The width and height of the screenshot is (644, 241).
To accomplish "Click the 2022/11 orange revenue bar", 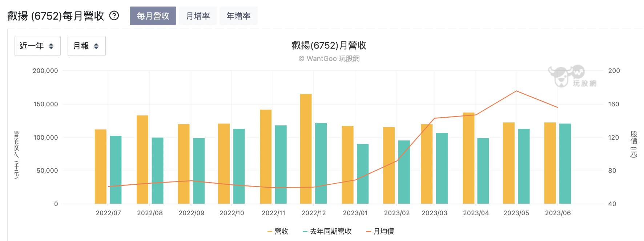I will 266,157.
